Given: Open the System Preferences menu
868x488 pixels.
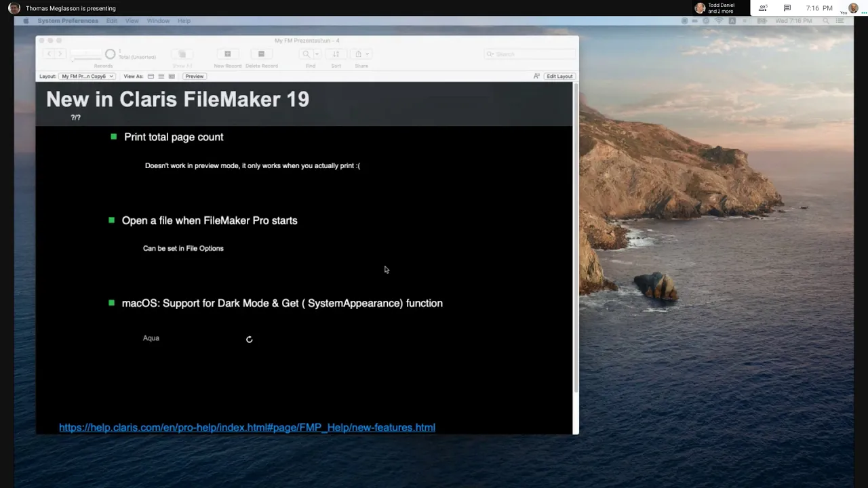Looking at the screenshot, I should [x=68, y=21].
